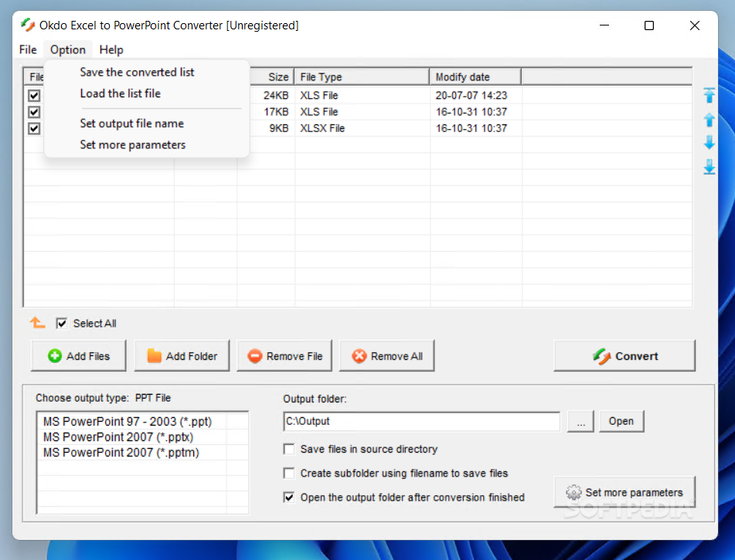Click the 20-07-07 14:23 date cell
The height and width of the screenshot is (560, 735).
point(471,95)
